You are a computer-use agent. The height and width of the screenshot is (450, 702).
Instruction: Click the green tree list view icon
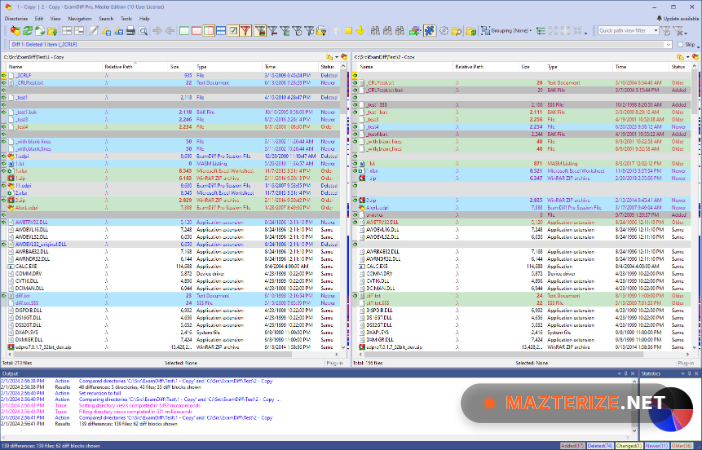point(541,30)
